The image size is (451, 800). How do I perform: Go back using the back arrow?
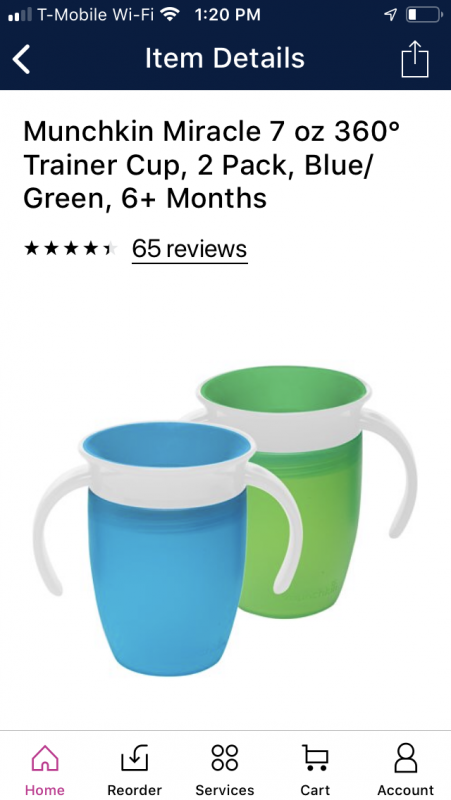(x=21, y=59)
